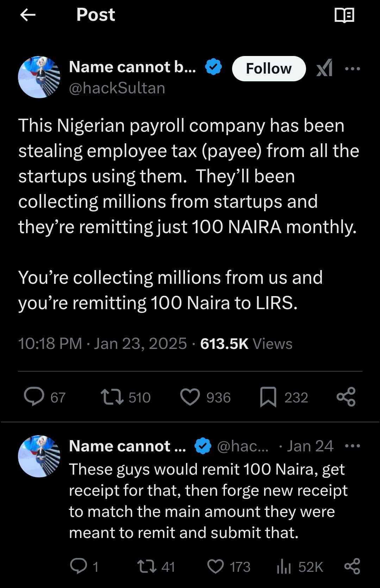The image size is (380, 588).
Task: Share the Jan 24 reply
Action: pos(352,567)
